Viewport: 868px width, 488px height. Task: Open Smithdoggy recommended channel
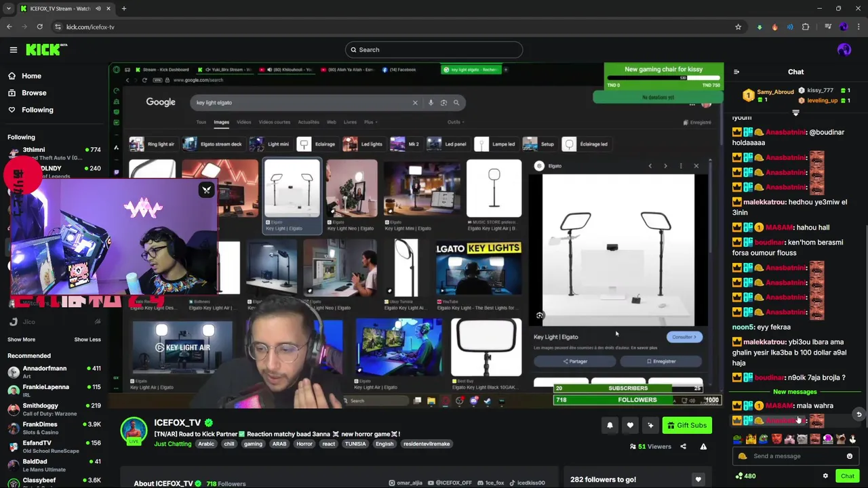54,409
